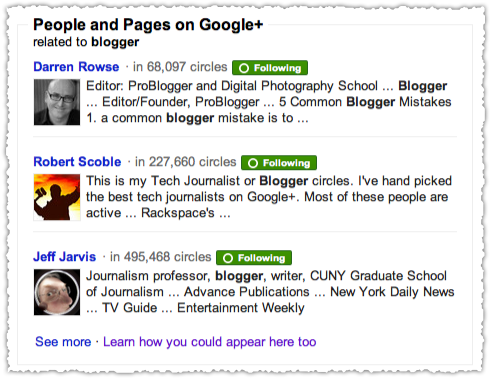This screenshot has height=379, width=490.
Task: Click Darren Rowse's profile photo
Action: pyautogui.click(x=57, y=102)
